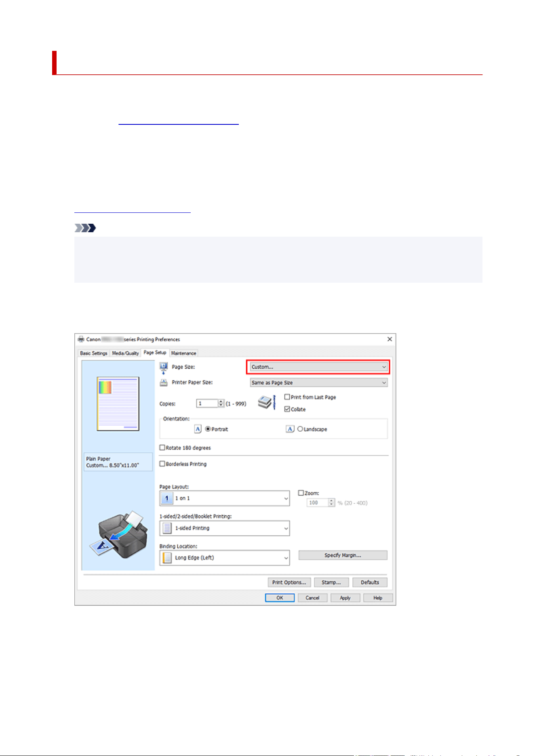Click the Apply button
Screen dimensions: 535x756
coord(345,598)
